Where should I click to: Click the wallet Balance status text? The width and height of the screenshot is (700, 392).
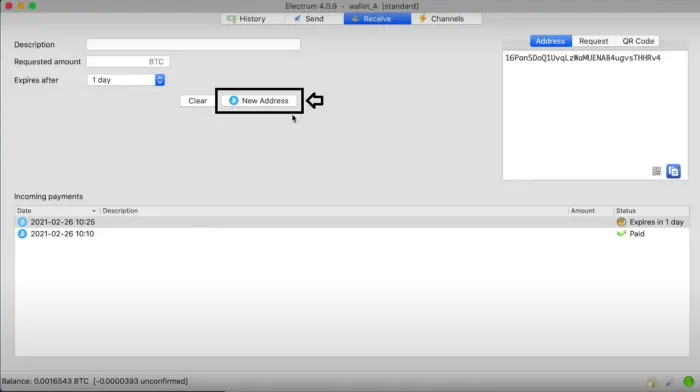95,381
